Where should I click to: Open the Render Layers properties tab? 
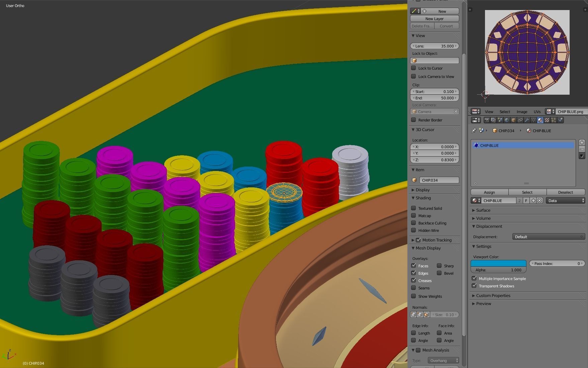pyautogui.click(x=493, y=120)
